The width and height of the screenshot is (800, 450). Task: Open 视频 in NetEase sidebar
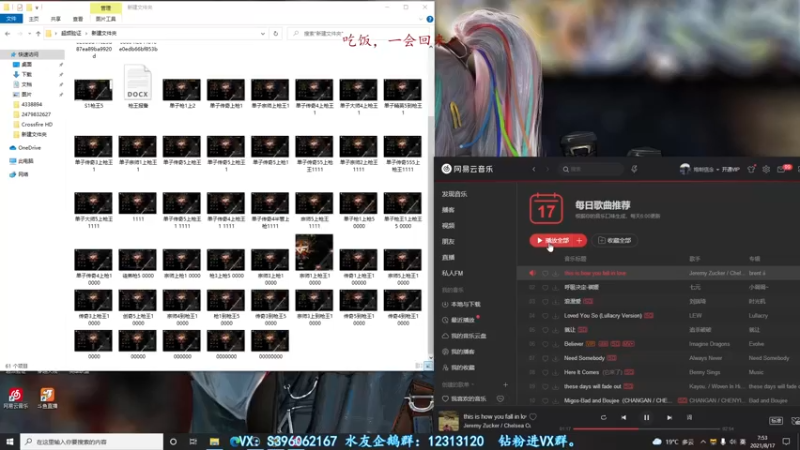tap(448, 226)
